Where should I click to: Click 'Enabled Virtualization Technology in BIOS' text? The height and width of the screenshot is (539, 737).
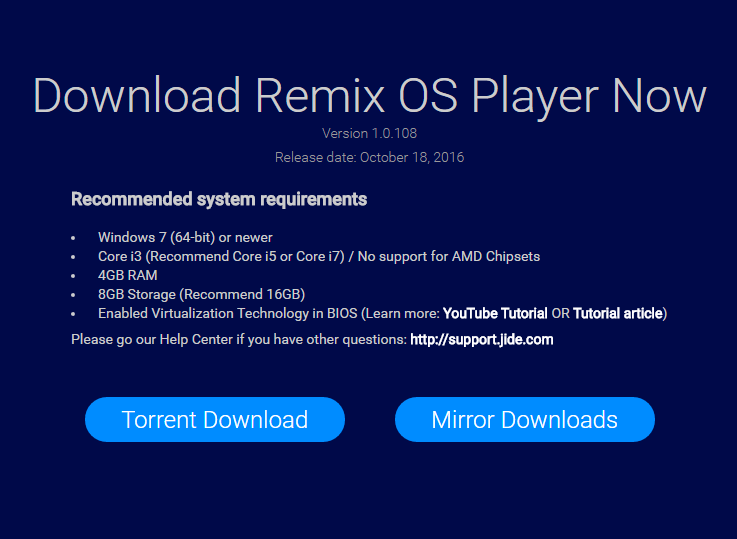[x=227, y=313]
